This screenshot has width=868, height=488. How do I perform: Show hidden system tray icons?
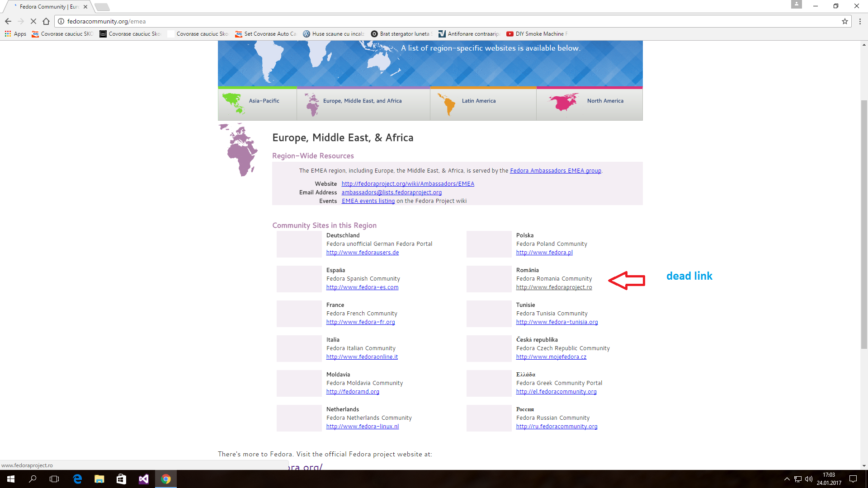point(787,479)
